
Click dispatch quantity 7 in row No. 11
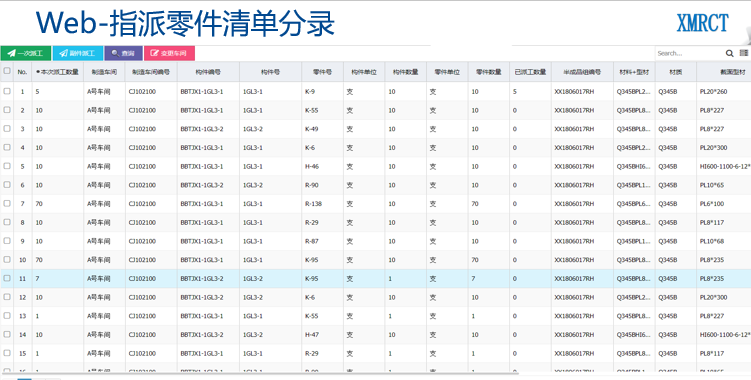57,278
